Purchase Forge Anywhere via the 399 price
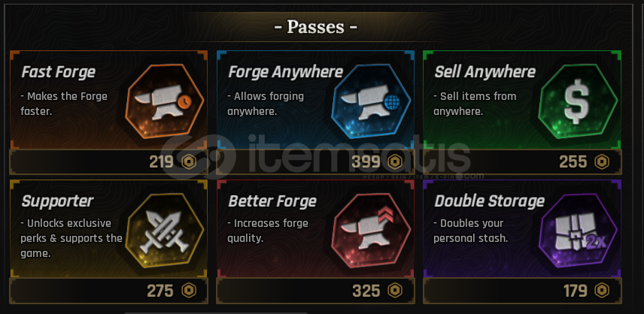This screenshot has height=314, width=644. [x=366, y=162]
